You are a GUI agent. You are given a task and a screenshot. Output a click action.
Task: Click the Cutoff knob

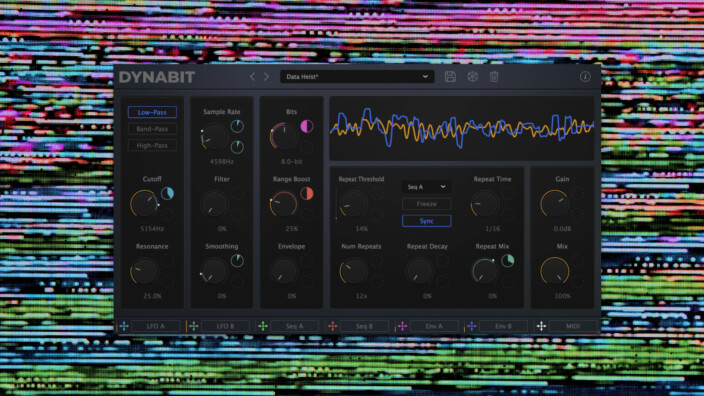(145, 204)
